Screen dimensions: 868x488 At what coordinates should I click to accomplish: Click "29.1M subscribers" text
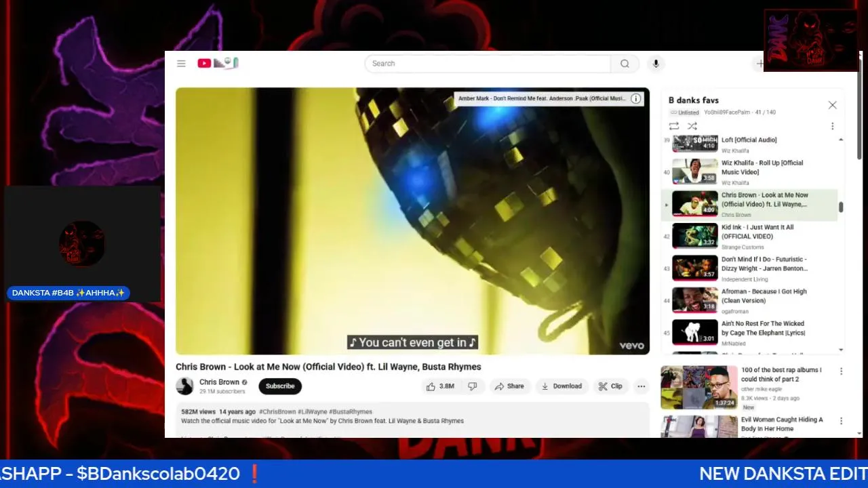[222, 392]
